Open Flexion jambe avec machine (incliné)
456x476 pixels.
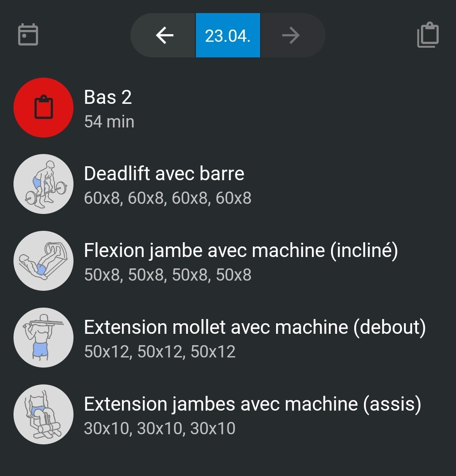click(241, 251)
